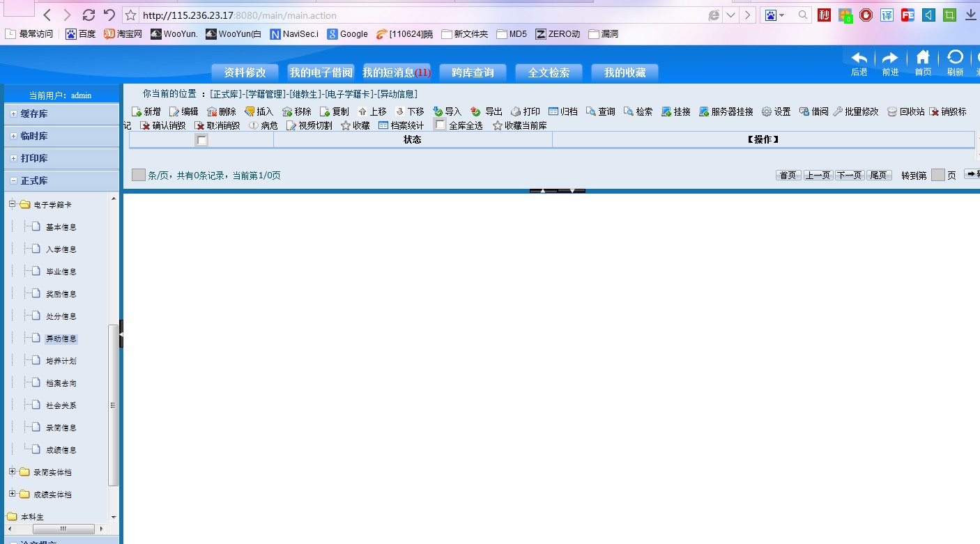This screenshot has height=544, width=980.
Task: Open 我的短消息(11) tab
Action: click(397, 72)
